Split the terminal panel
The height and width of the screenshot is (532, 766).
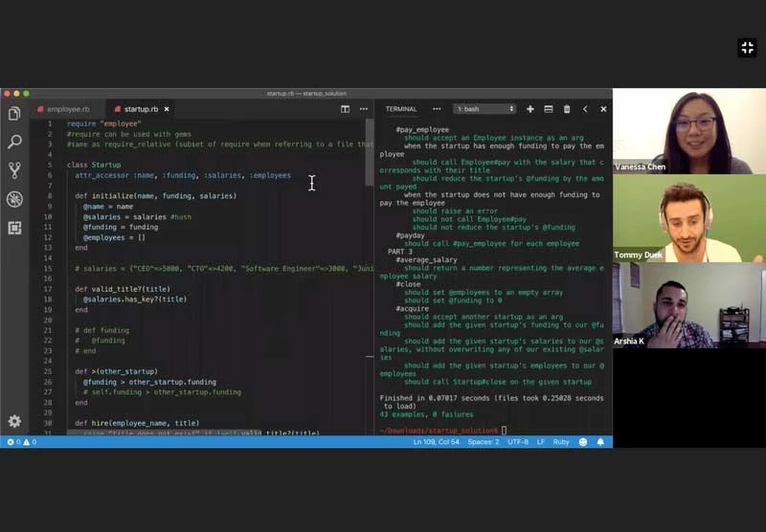(x=549, y=109)
